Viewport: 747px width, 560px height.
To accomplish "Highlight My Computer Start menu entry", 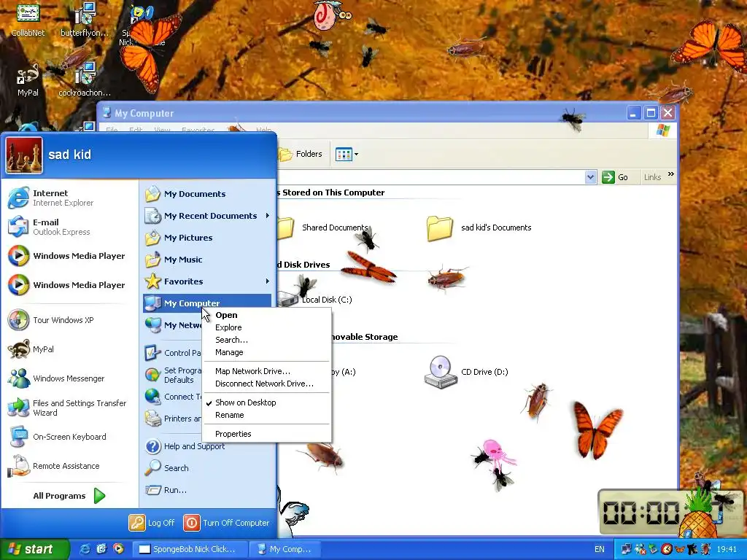I will (x=207, y=303).
